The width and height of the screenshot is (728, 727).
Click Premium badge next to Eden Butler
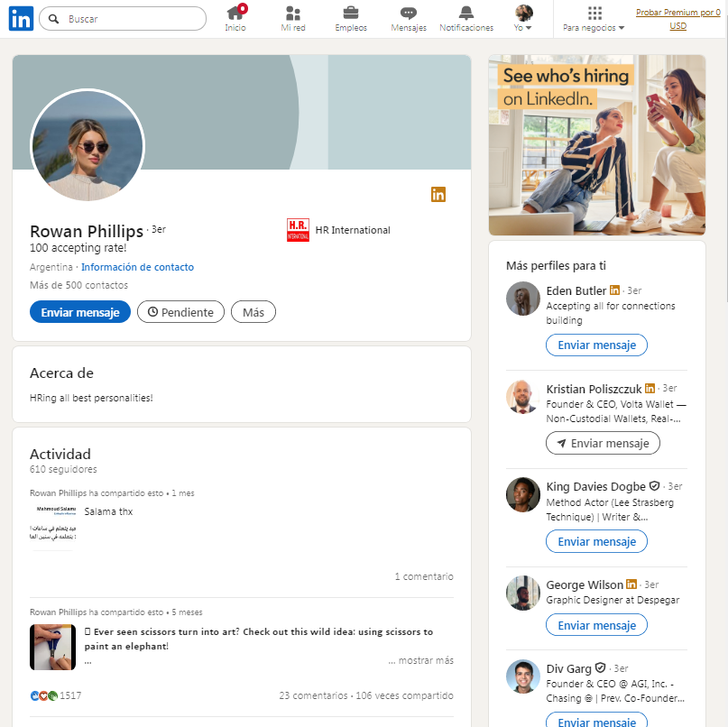(614, 290)
